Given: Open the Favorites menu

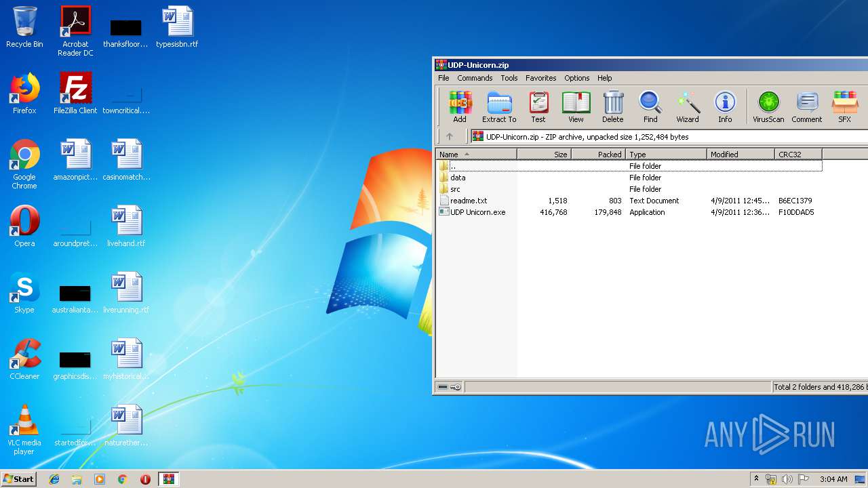Looking at the screenshot, I should (x=540, y=78).
